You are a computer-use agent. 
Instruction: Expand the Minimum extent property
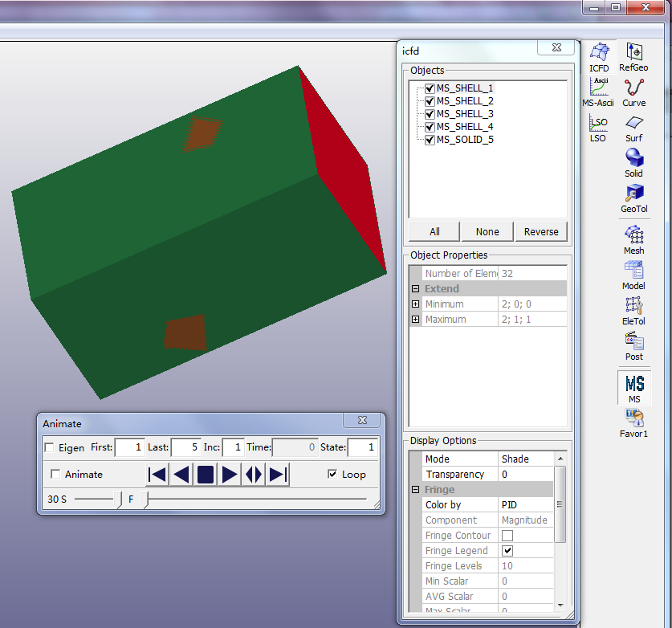pyautogui.click(x=415, y=304)
